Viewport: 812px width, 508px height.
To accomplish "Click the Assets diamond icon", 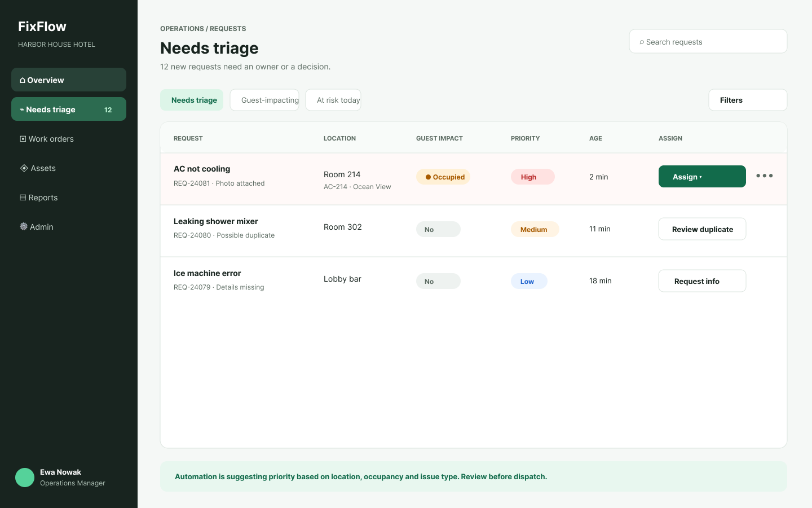I will (24, 168).
